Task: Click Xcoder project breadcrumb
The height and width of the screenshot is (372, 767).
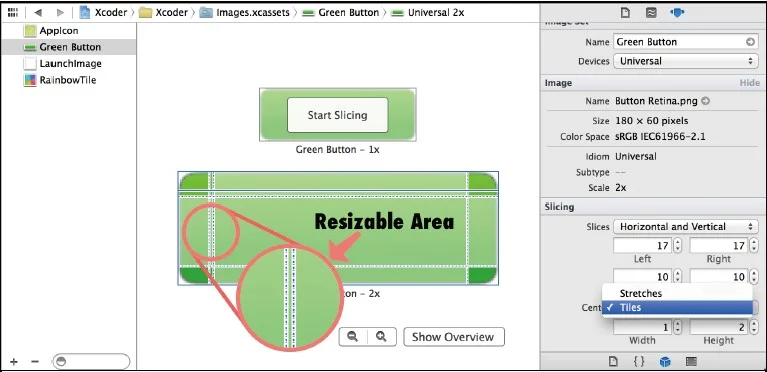Action: (x=103, y=13)
